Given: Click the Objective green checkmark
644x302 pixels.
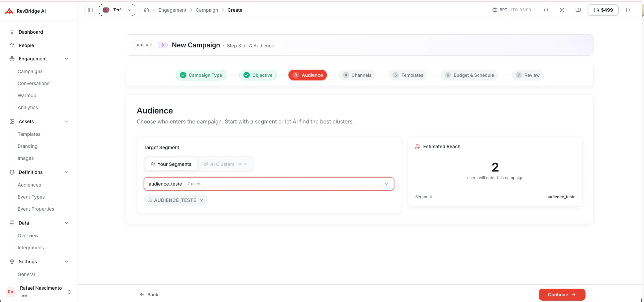Looking at the screenshot, I should (247, 75).
